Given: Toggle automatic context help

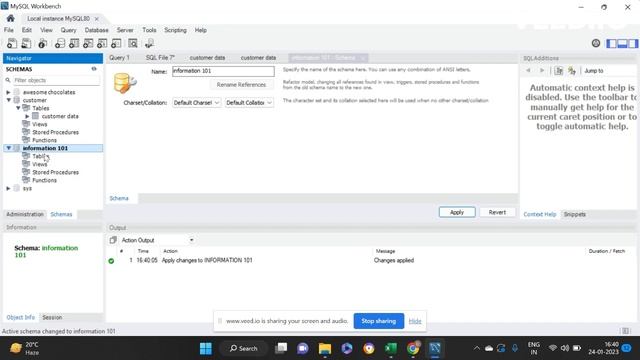Looking at the screenshot, I should pyautogui.click(x=572, y=71).
